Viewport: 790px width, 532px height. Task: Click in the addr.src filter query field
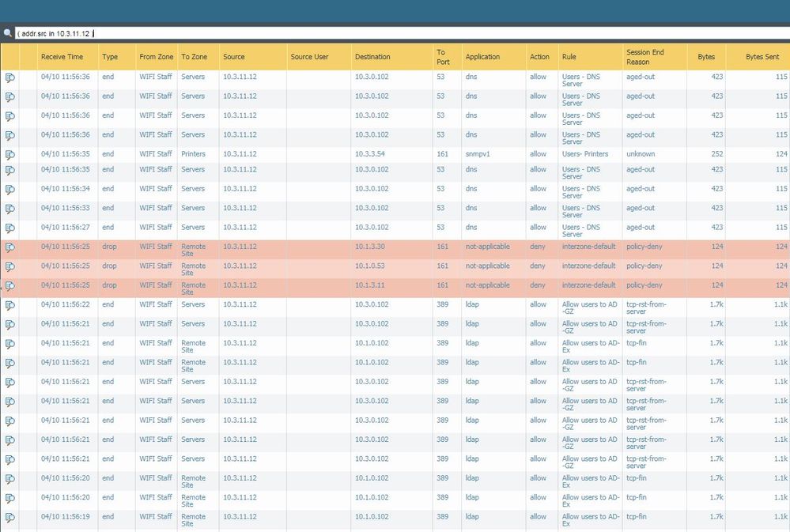395,33
